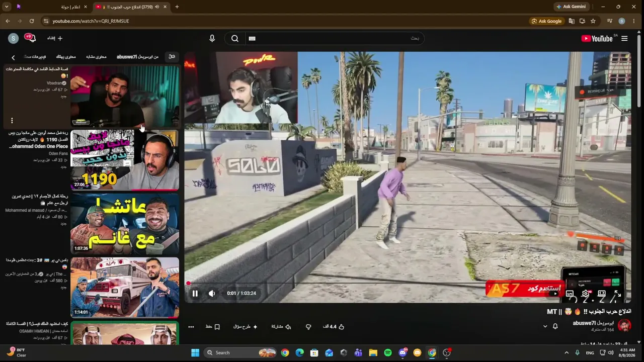The width and height of the screenshot is (644, 362).
Task: Translate this page icon
Action: click(572, 21)
